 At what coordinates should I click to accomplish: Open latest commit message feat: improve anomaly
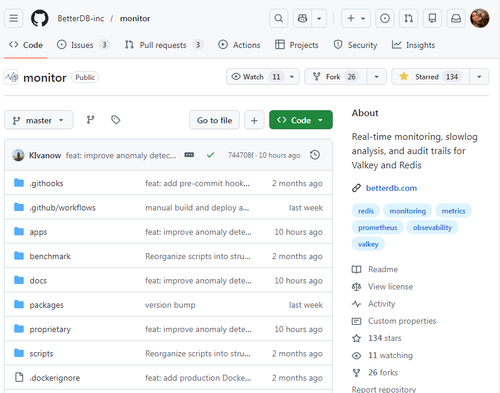point(121,155)
